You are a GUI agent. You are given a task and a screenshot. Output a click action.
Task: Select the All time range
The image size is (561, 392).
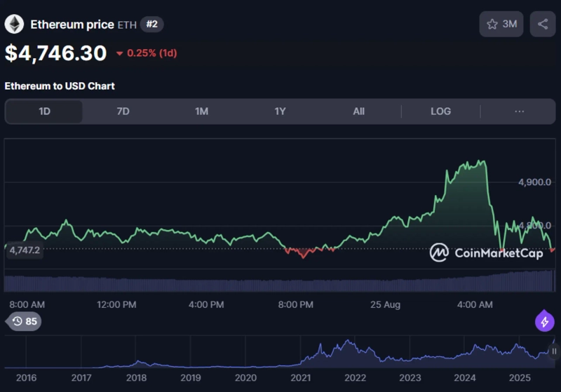coord(358,111)
